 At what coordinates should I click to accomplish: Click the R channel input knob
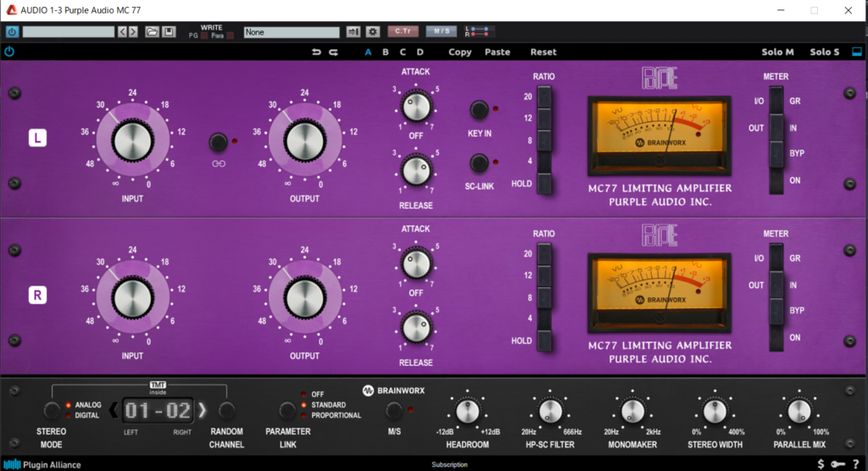coord(133,298)
